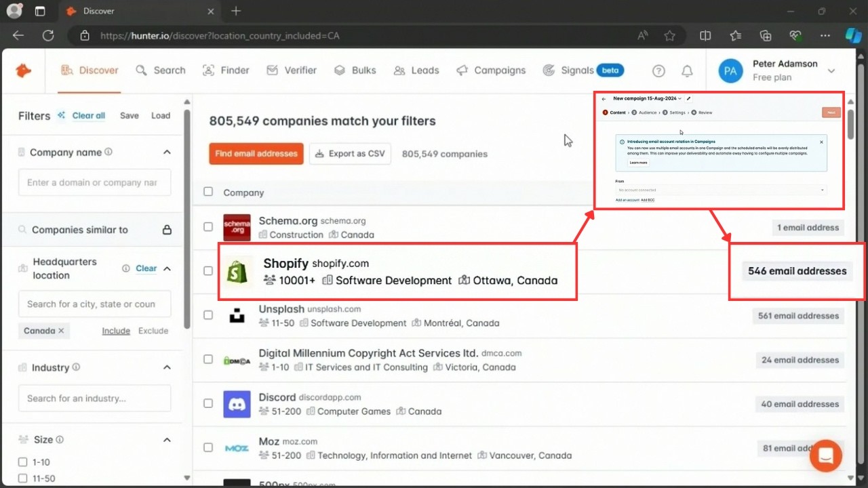This screenshot has height=488, width=868.
Task: Click the Industry info icon
Action: coord(76,367)
